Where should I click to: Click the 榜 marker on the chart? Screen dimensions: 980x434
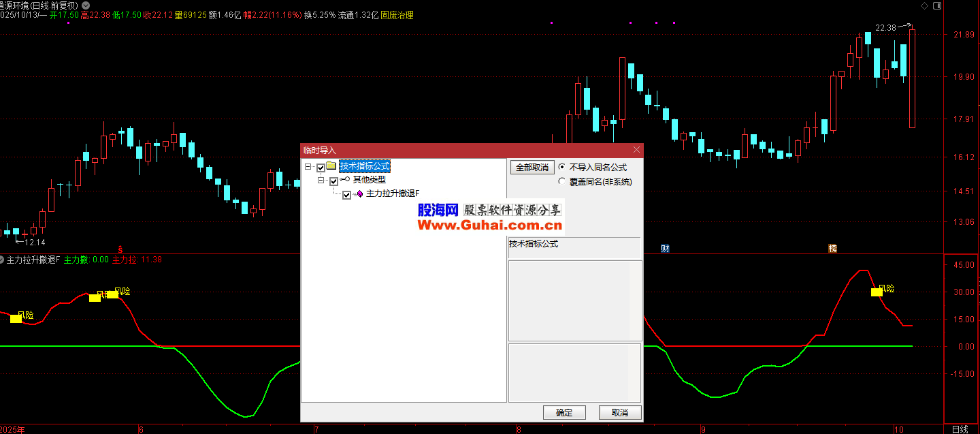(x=832, y=249)
